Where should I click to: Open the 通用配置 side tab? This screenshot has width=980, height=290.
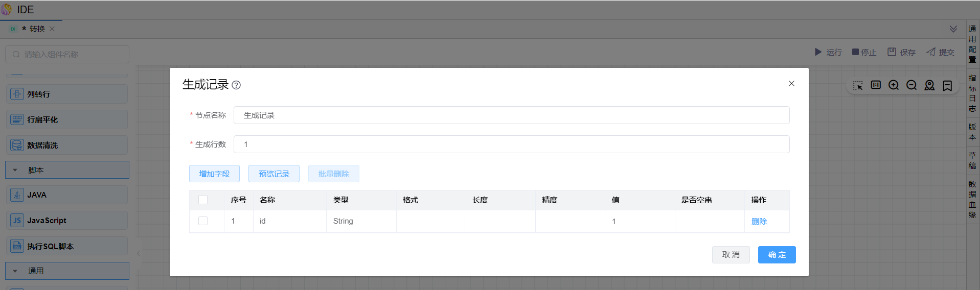tap(972, 44)
